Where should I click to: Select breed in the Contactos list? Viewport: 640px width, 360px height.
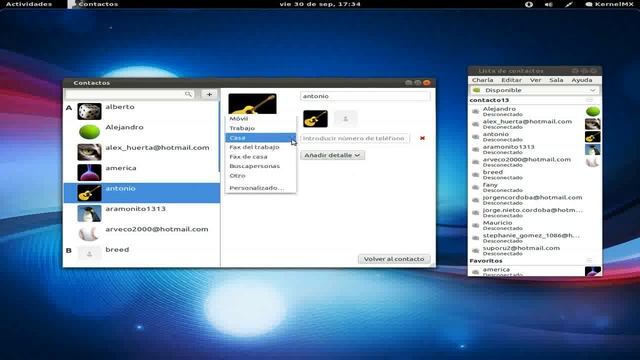point(142,254)
